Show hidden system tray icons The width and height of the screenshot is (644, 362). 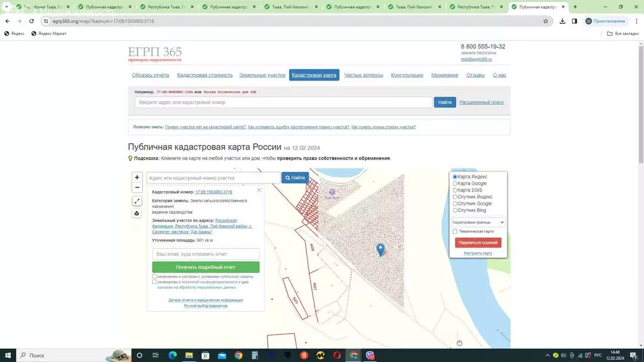point(548,356)
